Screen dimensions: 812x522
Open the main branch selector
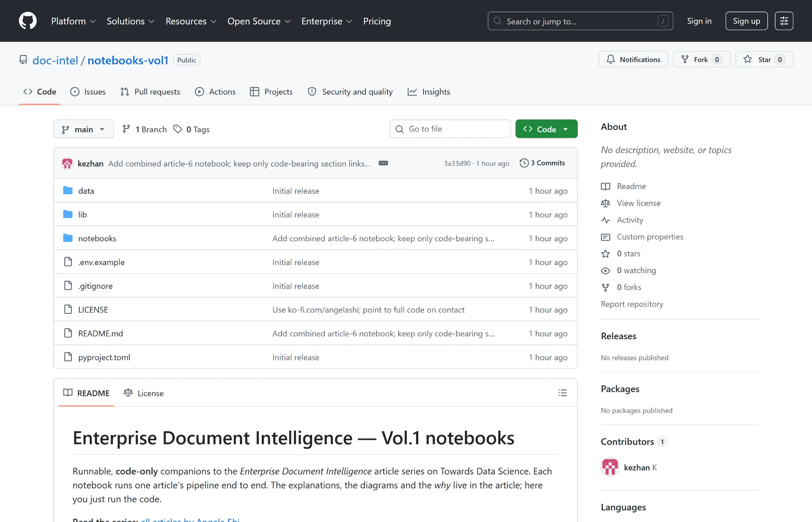pyautogui.click(x=84, y=129)
